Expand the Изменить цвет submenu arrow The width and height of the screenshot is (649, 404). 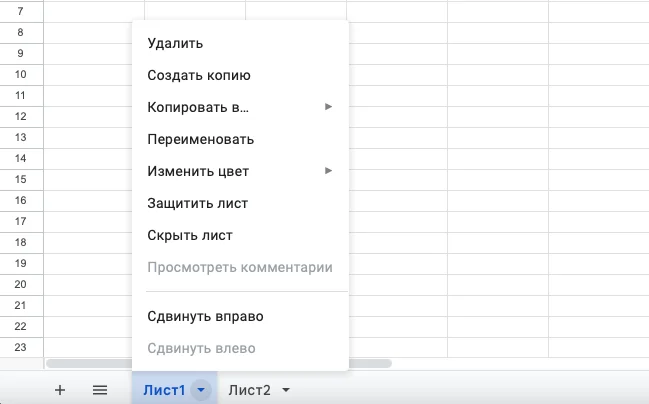[328, 171]
